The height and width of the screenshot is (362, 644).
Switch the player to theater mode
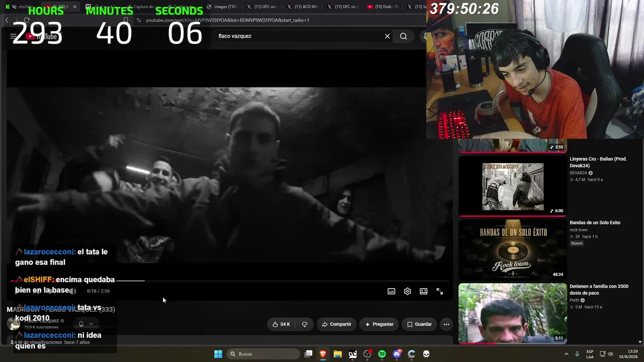point(424,291)
